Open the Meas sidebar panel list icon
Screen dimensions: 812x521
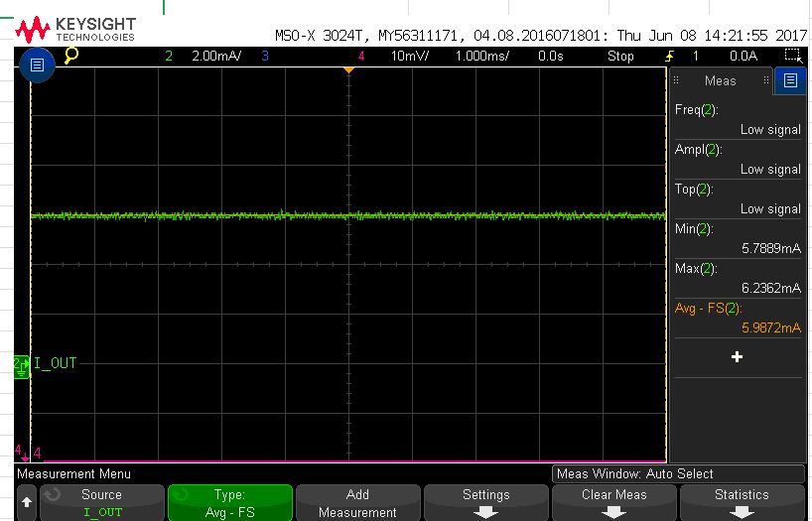[x=790, y=80]
